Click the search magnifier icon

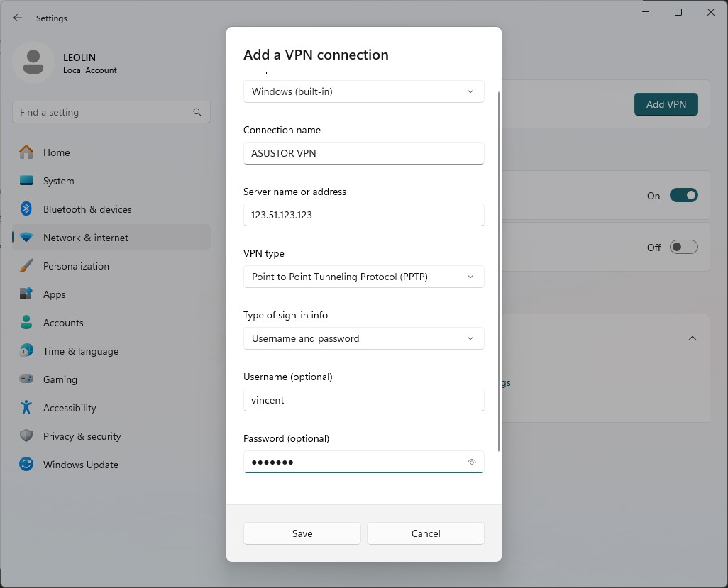[197, 112]
